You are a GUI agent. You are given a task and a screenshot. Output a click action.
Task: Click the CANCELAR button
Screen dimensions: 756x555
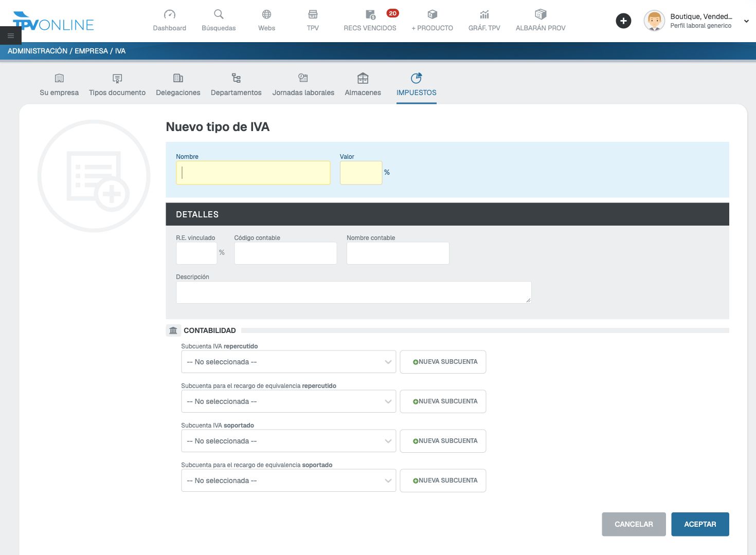pos(634,524)
